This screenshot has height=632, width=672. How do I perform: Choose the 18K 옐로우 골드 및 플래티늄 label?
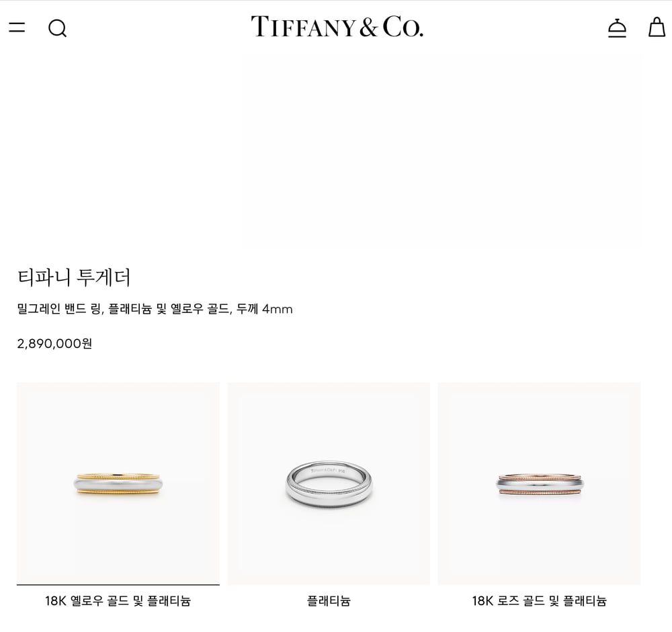click(x=118, y=600)
